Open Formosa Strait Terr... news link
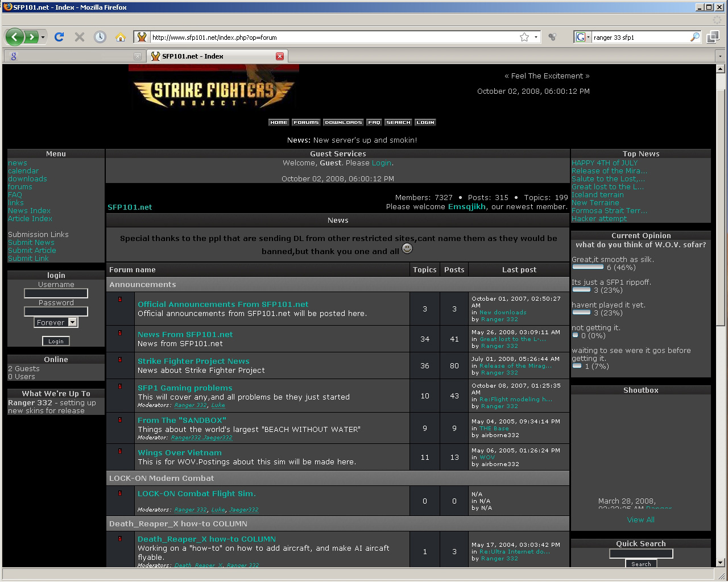 click(x=609, y=210)
